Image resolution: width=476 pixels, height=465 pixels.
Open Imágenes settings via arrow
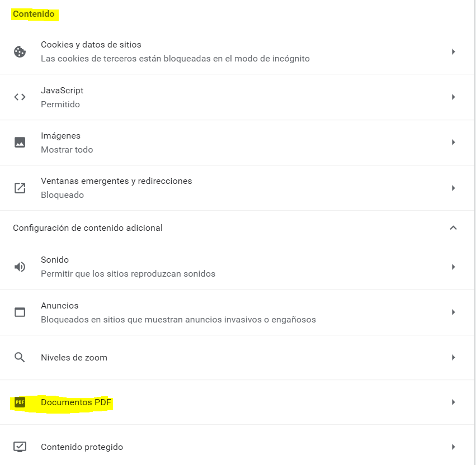tap(454, 143)
